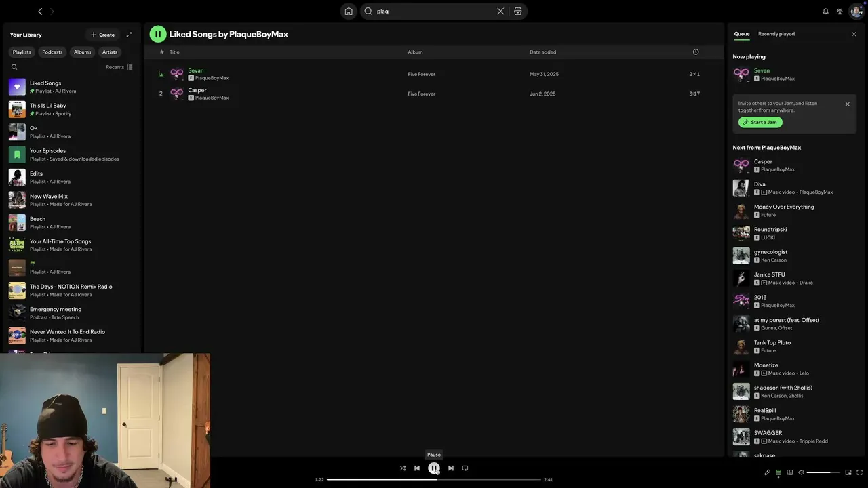This screenshot has width=868, height=488.
Task: Open This Is Lil Baby playlist
Action: tap(73, 109)
